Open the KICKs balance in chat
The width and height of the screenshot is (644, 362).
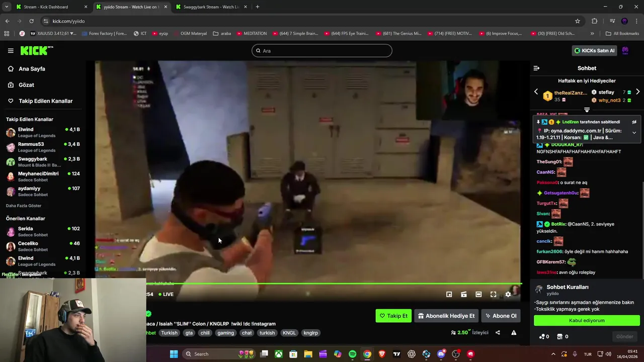(544, 336)
